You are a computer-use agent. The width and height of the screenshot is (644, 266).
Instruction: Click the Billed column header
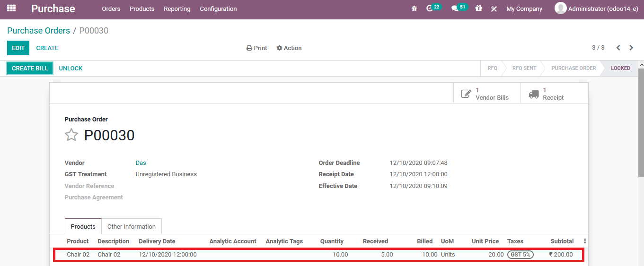[x=424, y=241]
